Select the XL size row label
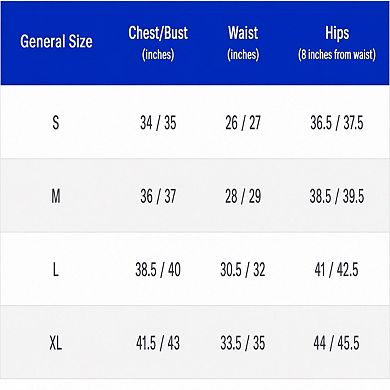Image resolution: width=390 pixels, height=390 pixels. coord(56,342)
